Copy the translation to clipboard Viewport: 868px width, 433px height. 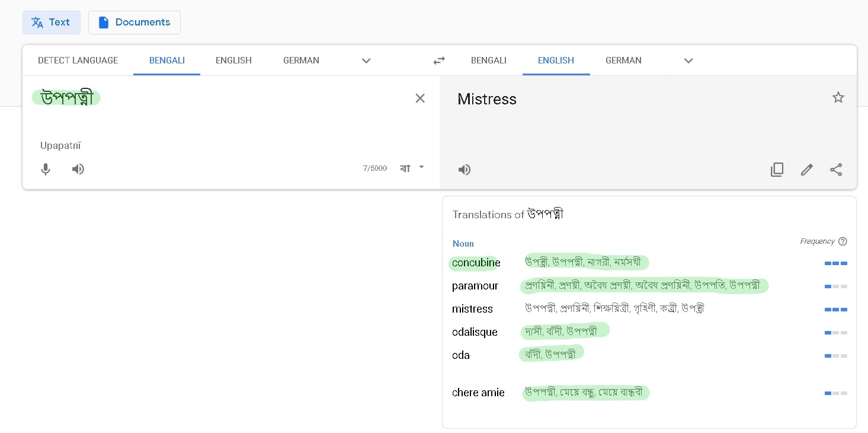(x=777, y=170)
